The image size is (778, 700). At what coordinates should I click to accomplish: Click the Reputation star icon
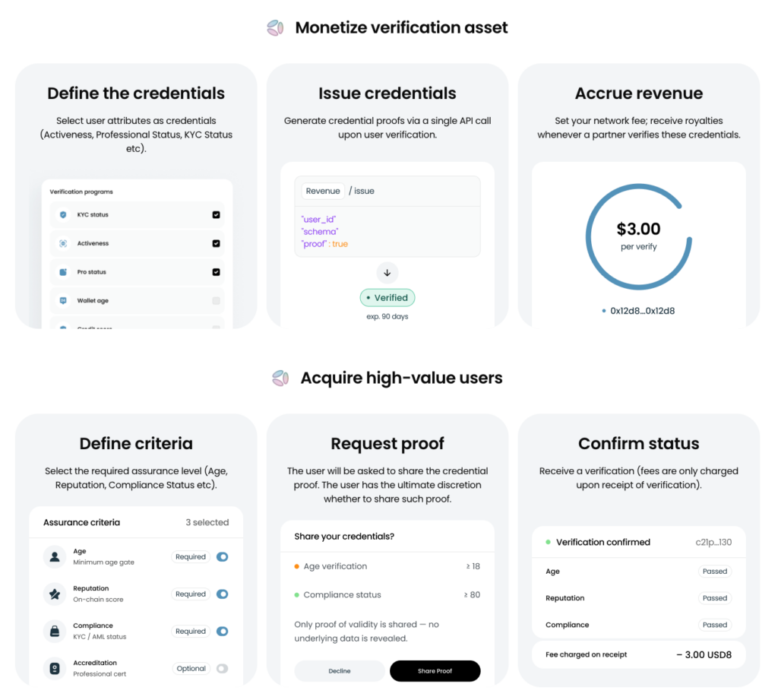pyautogui.click(x=55, y=594)
